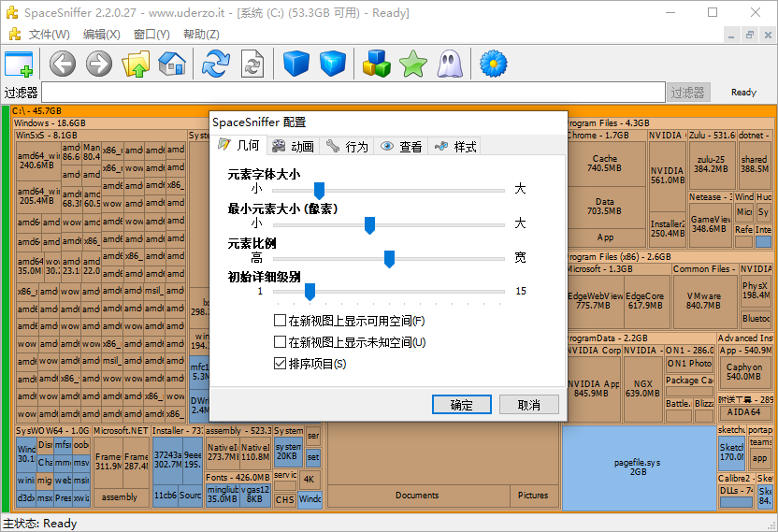Click the Home view icon
The width and height of the screenshot is (778, 532).
pyautogui.click(x=172, y=64)
